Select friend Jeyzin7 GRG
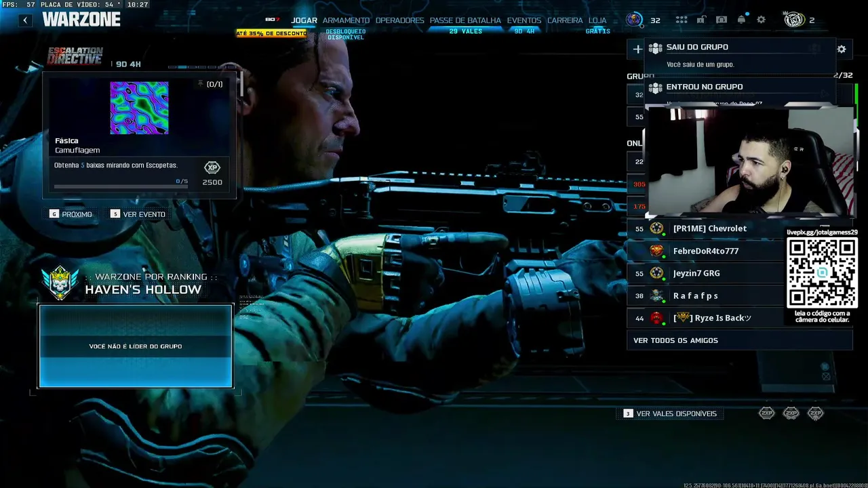Image resolution: width=868 pixels, height=488 pixels. click(705, 273)
